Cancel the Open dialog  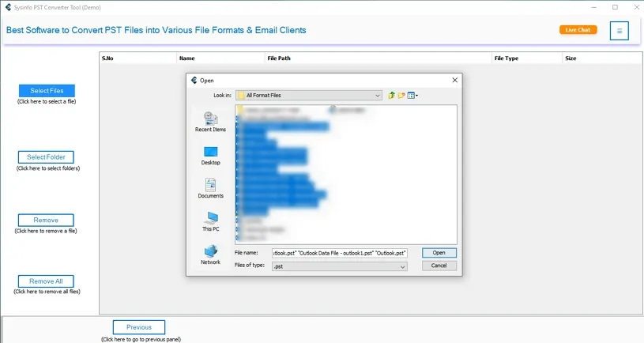click(439, 266)
